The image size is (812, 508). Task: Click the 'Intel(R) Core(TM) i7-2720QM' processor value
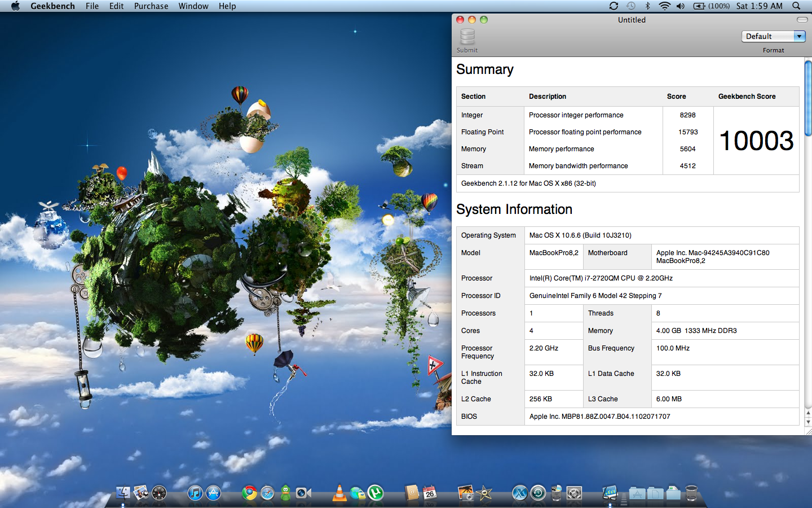click(x=601, y=278)
